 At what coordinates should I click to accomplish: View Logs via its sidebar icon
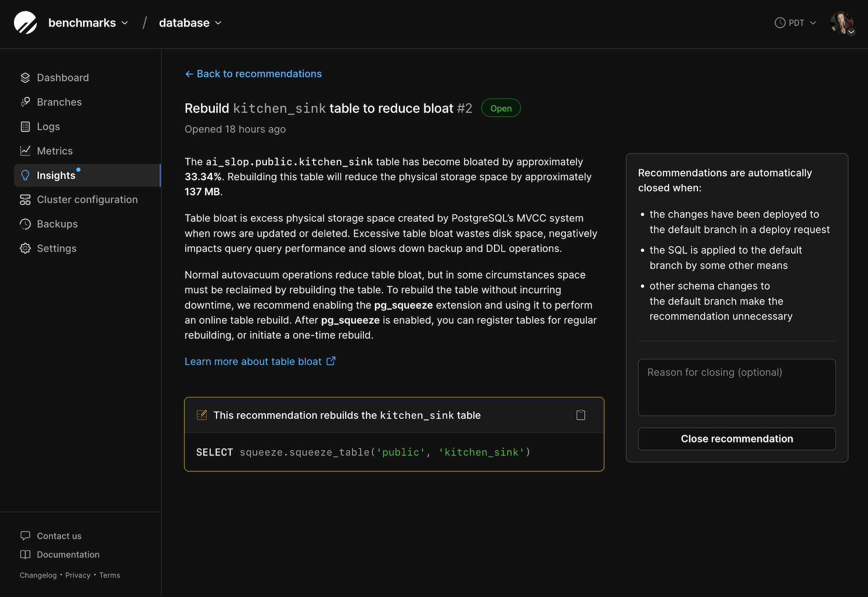(25, 126)
